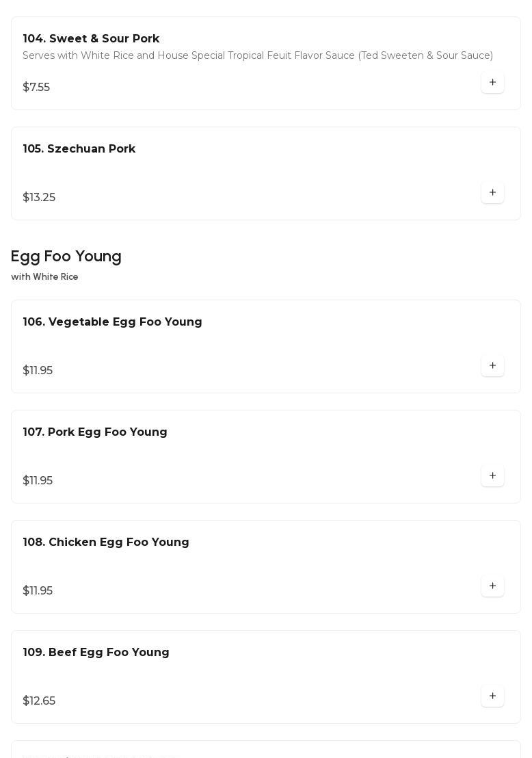Image resolution: width=532 pixels, height=758 pixels.
Task: View 107. Pork Egg Foo Young item
Action: (x=95, y=432)
